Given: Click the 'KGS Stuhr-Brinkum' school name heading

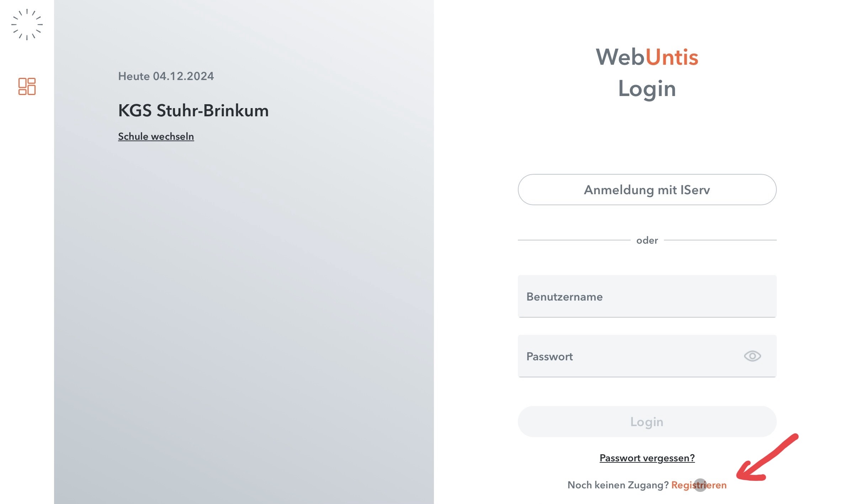Looking at the screenshot, I should (193, 110).
